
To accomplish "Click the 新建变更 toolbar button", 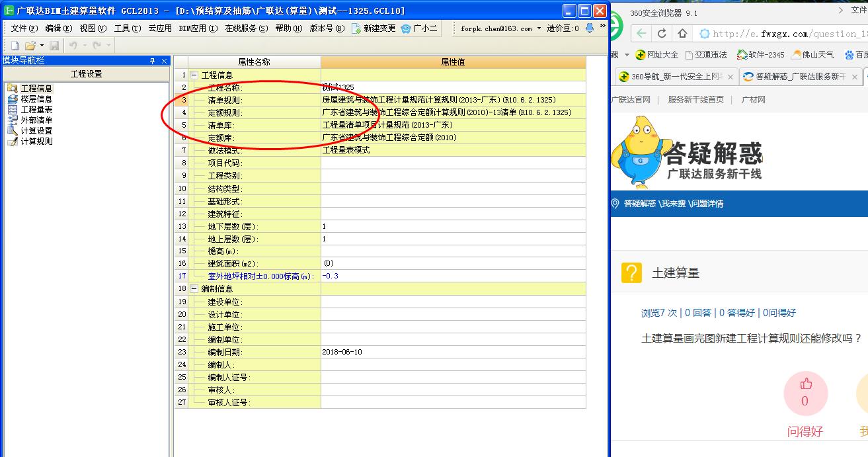I will (374, 28).
